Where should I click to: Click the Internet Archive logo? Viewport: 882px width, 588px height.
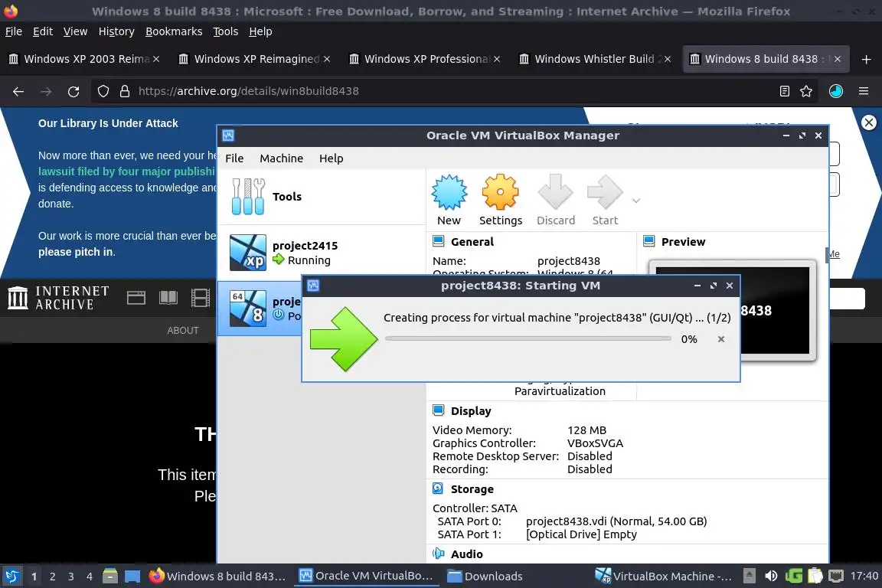coord(58,298)
